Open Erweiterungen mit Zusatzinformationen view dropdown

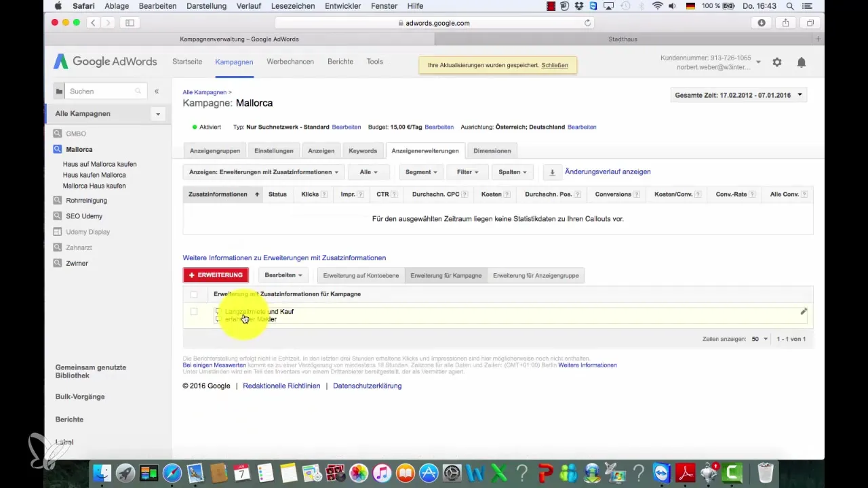coord(264,172)
